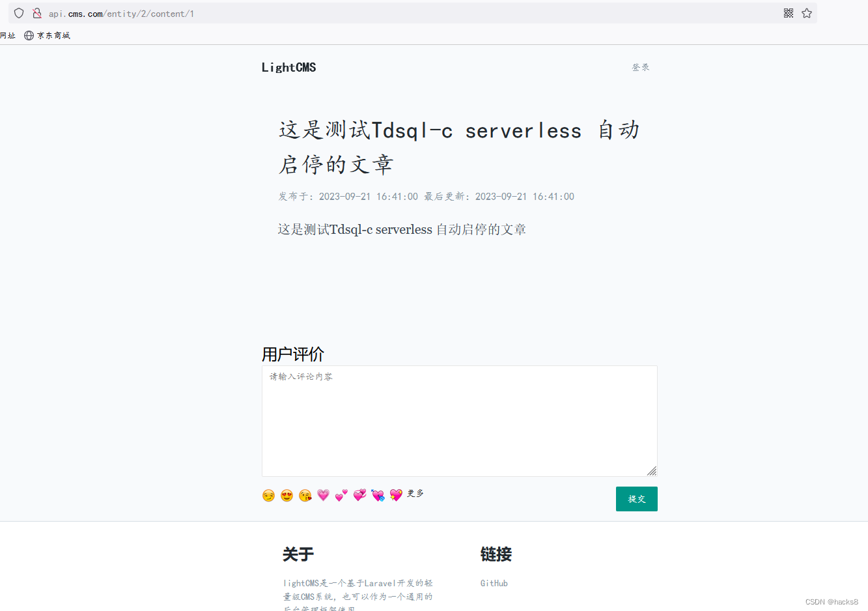Image resolution: width=868 pixels, height=611 pixels.
Task: Insert the heart with arrow emoji
Action: coord(378,496)
